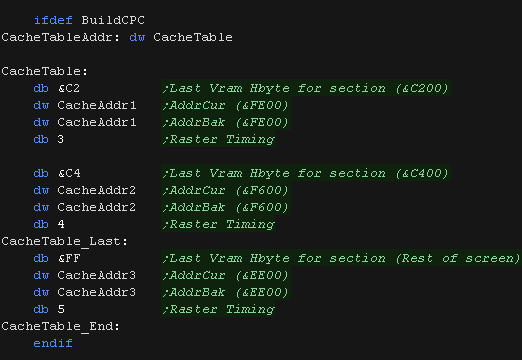This screenshot has height=360, width=522.
Task: Click the second CacheAddr3 operand
Action: 97,292
